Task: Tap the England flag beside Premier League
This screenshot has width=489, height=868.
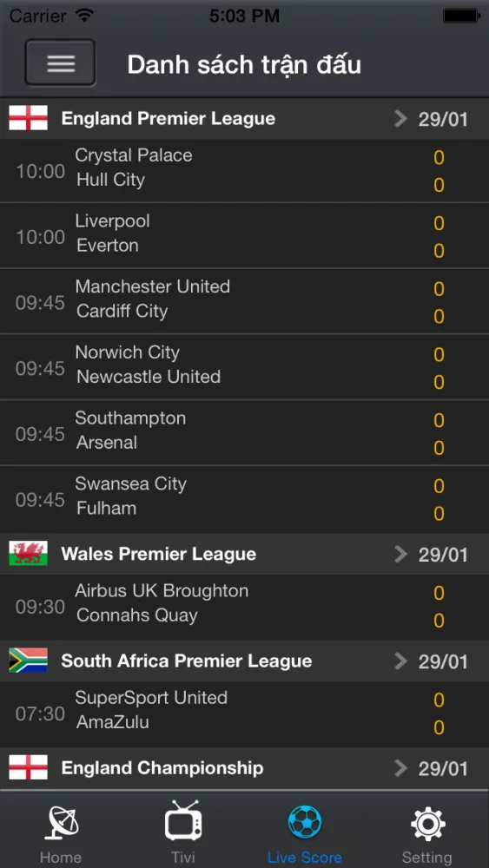Action: coord(29,118)
